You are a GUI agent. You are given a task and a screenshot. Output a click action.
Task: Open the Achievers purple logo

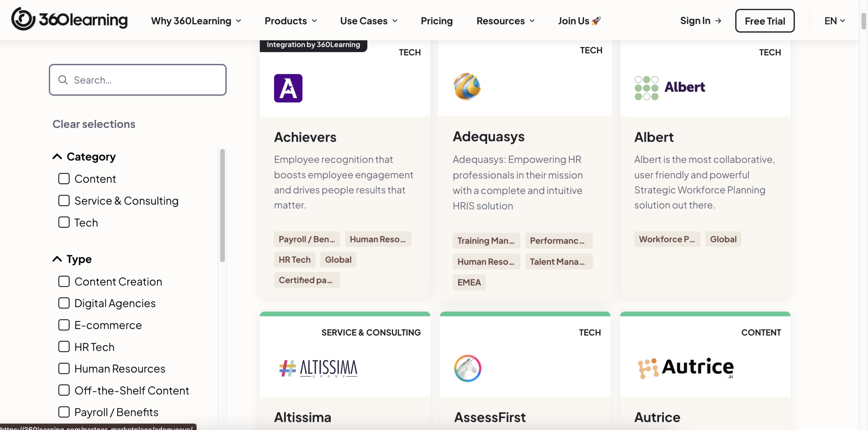(288, 88)
